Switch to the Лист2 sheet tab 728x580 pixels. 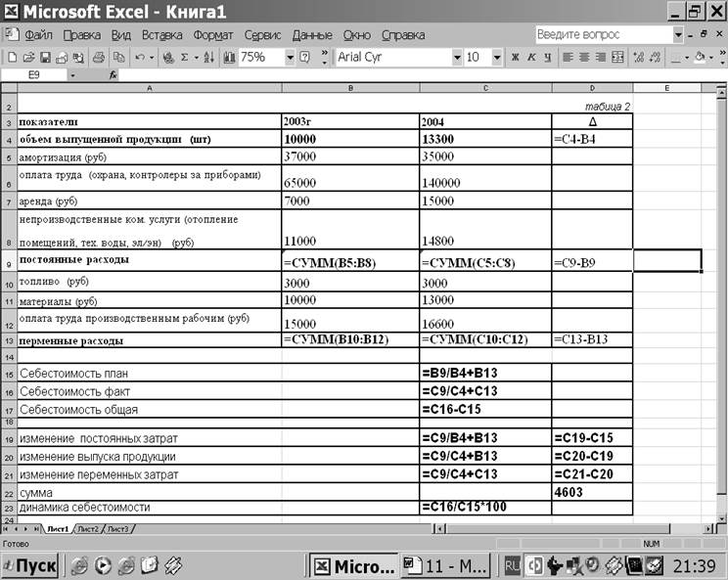point(88,528)
